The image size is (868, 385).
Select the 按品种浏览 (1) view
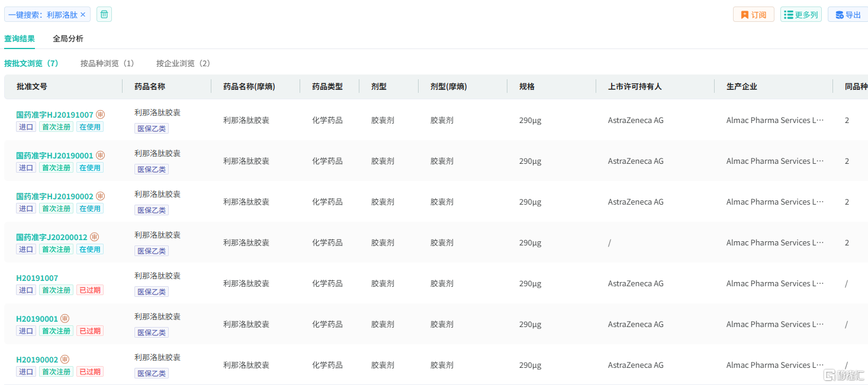107,63
